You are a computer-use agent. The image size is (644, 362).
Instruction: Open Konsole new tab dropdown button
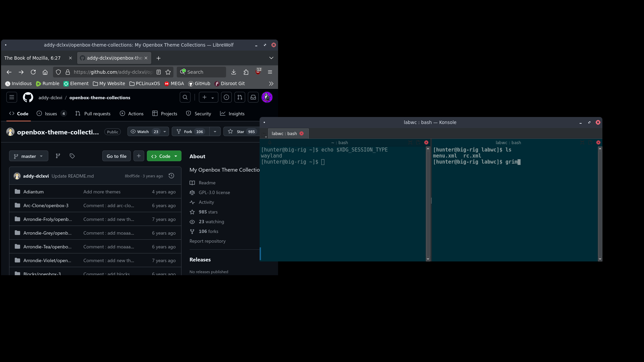pyautogui.click(x=264, y=135)
